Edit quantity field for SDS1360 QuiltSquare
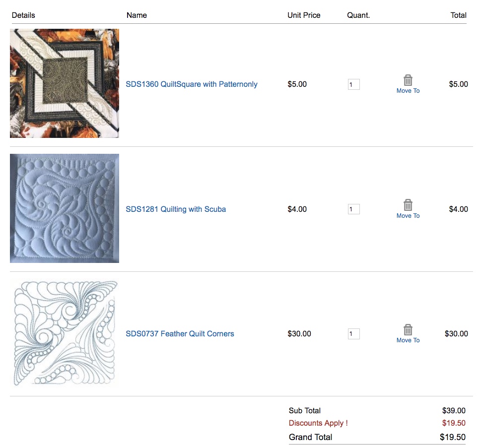 point(353,85)
